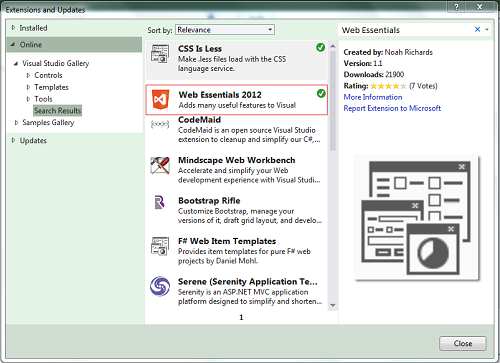Open the Sort by Relevance dropdown

[225, 30]
